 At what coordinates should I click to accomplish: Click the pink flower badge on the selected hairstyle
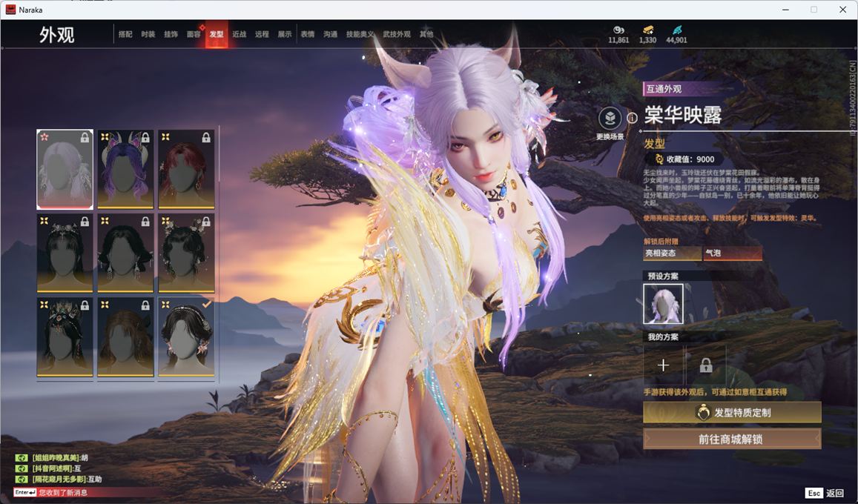pyautogui.click(x=44, y=136)
